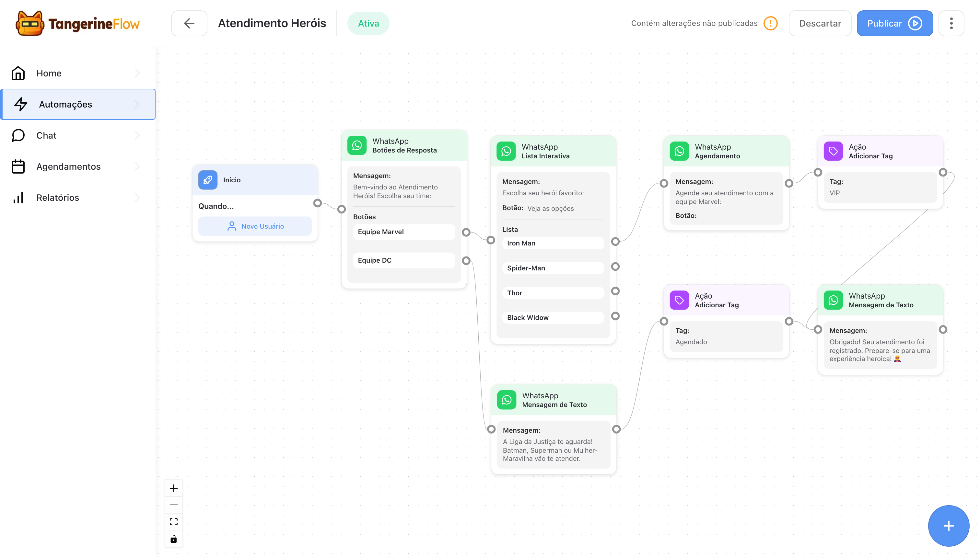
Task: Click tag icon on Agendado Adicionar Tag node
Action: tap(679, 300)
